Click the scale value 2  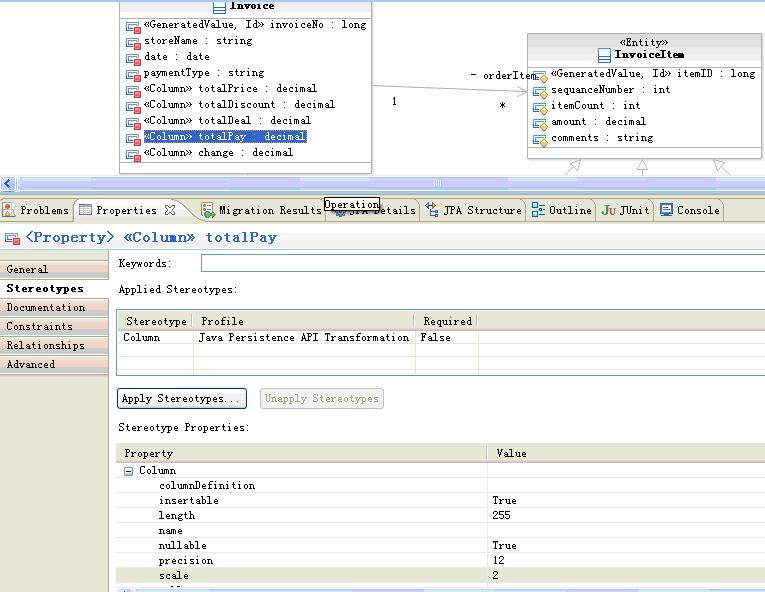tap(495, 576)
